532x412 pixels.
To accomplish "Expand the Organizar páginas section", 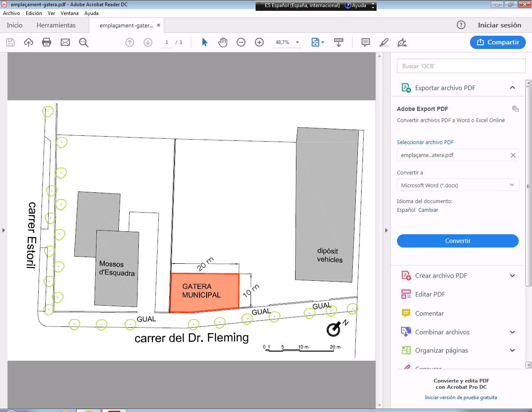I will 512,350.
